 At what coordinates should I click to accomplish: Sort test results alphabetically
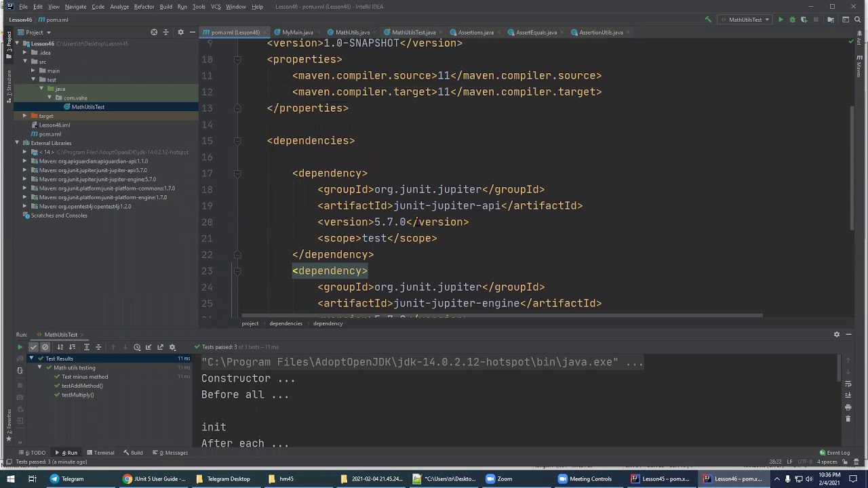[60, 347]
